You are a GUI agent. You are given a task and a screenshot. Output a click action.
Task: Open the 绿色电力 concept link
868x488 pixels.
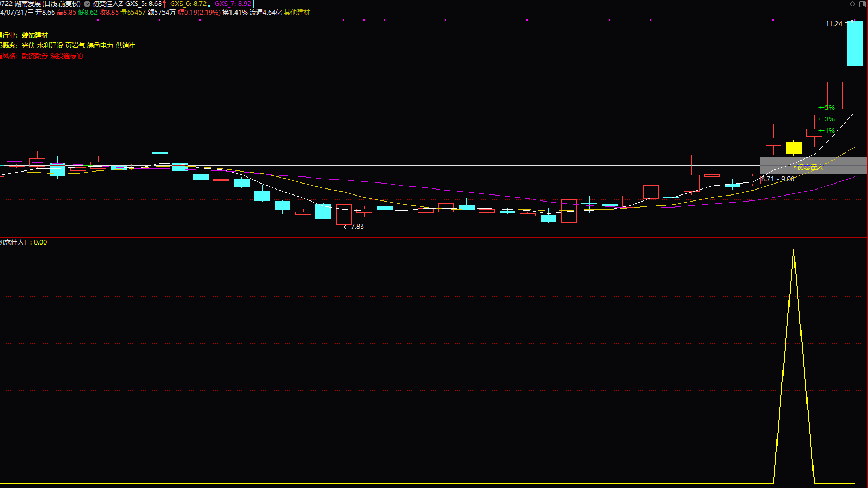tap(100, 46)
